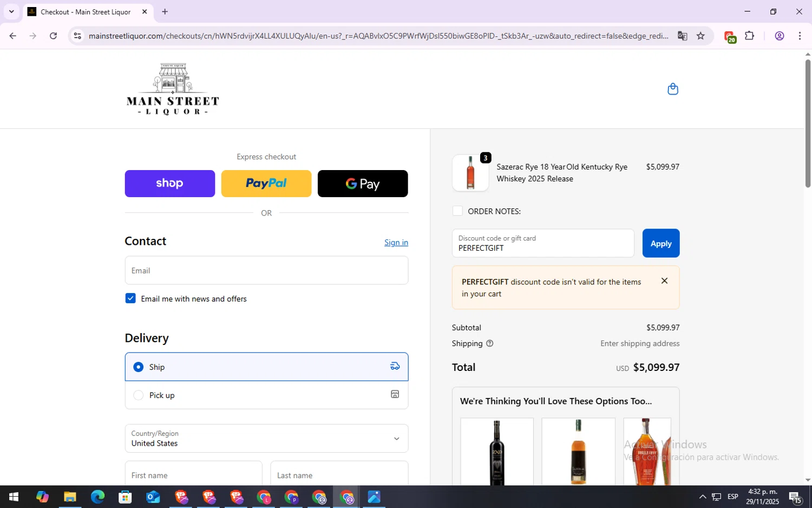812x508 pixels.
Task: Select the Pick up delivery option
Action: (x=266, y=395)
